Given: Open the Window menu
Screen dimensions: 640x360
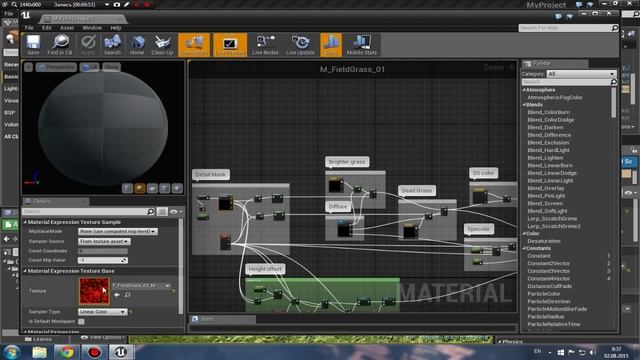Looking at the screenshot, I should [92, 28].
